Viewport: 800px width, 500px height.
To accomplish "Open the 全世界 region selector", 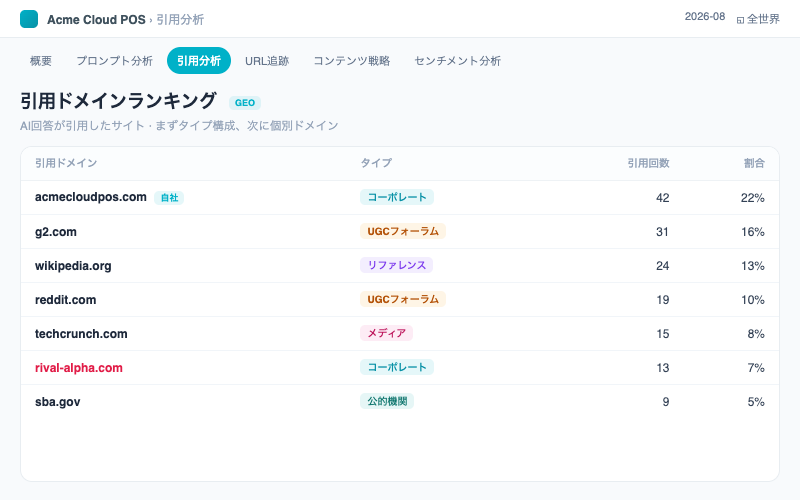I will [758, 19].
